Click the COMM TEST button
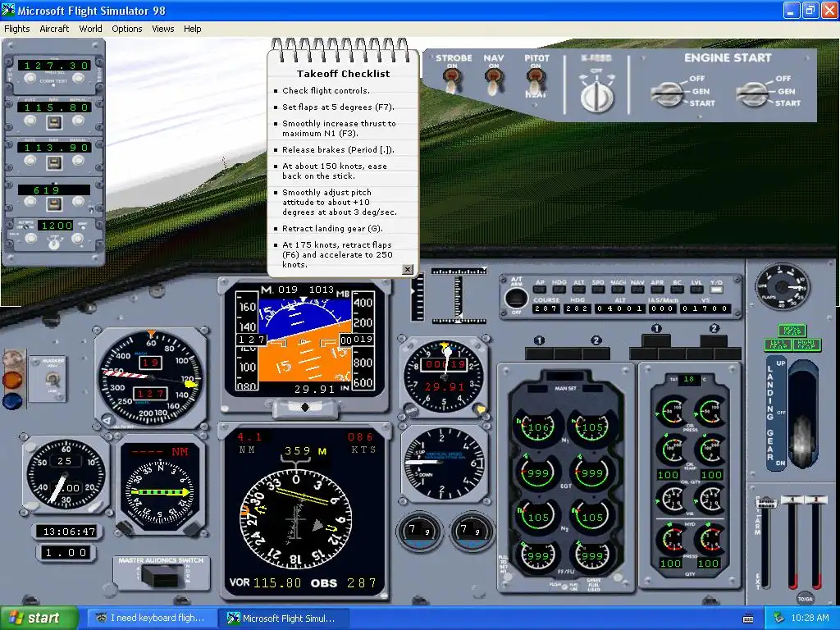 [53, 83]
